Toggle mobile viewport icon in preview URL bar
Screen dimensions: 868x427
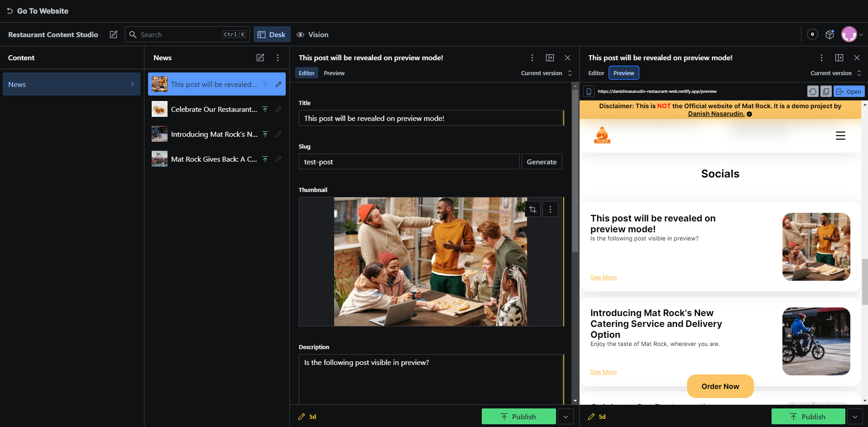(x=589, y=91)
